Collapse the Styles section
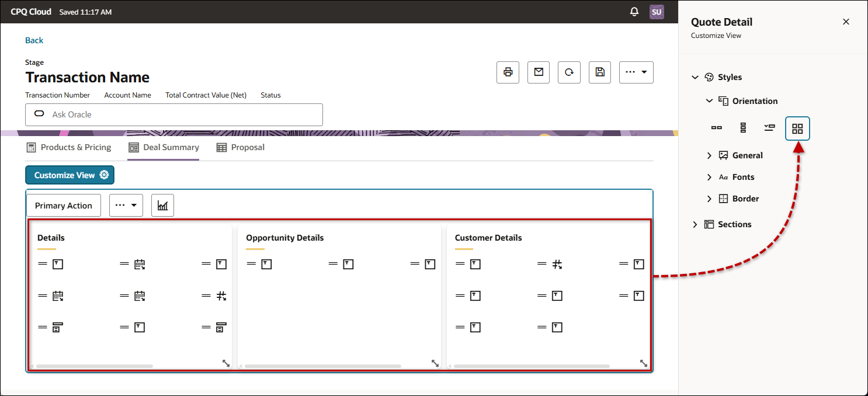The width and height of the screenshot is (868, 396). click(695, 77)
